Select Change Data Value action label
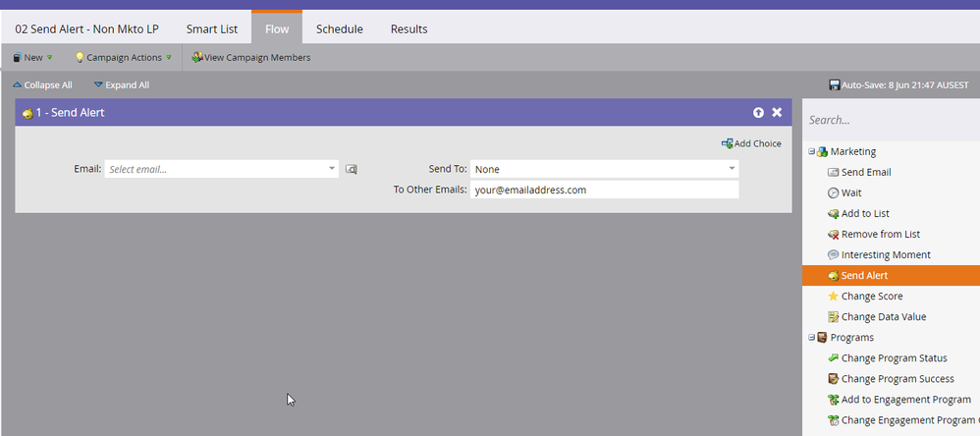This screenshot has width=980, height=436. coord(884,317)
